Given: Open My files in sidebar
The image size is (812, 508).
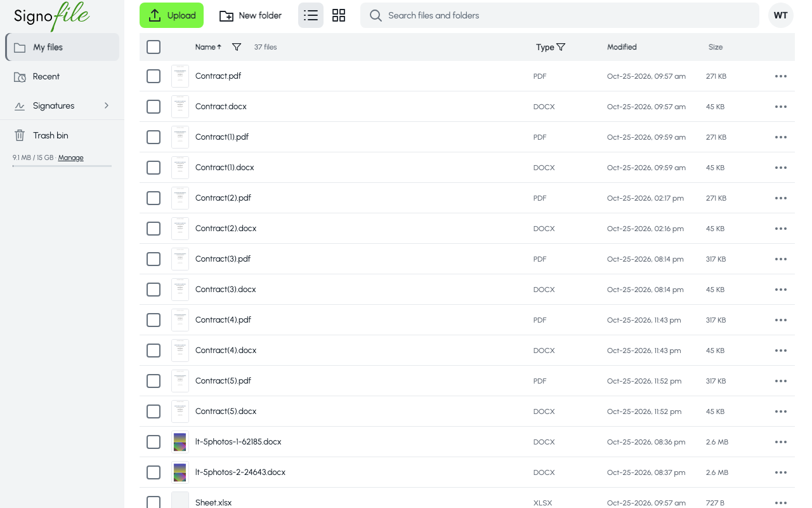Looking at the screenshot, I should 62,47.
